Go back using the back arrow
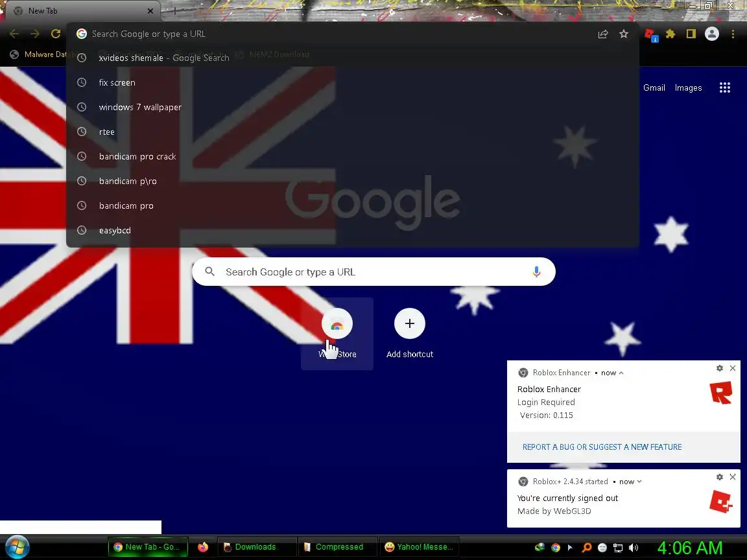Viewport: 747px width, 560px height. [x=14, y=34]
